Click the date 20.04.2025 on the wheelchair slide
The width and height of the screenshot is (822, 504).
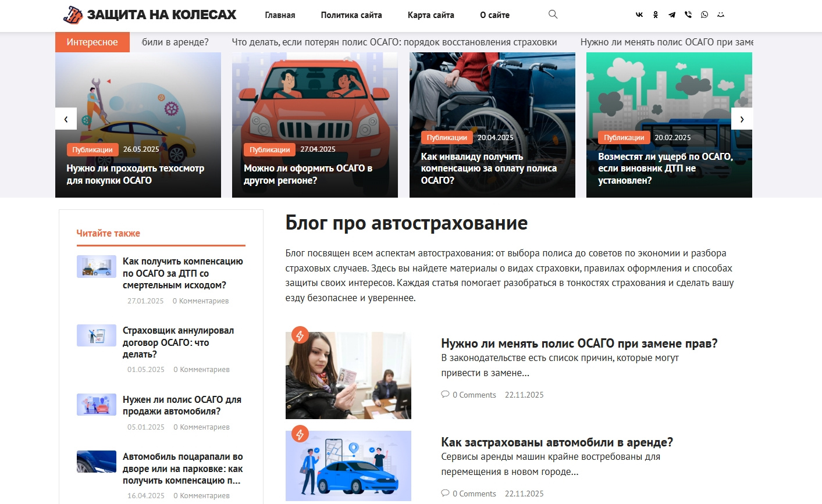[496, 138]
